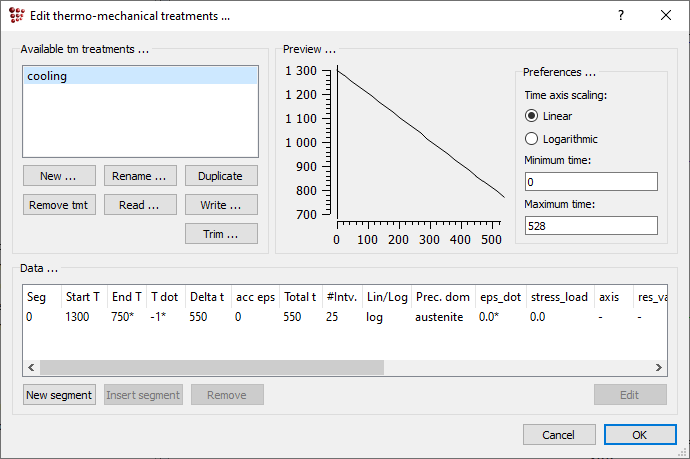
Task: Click the Read … button
Action: click(140, 205)
